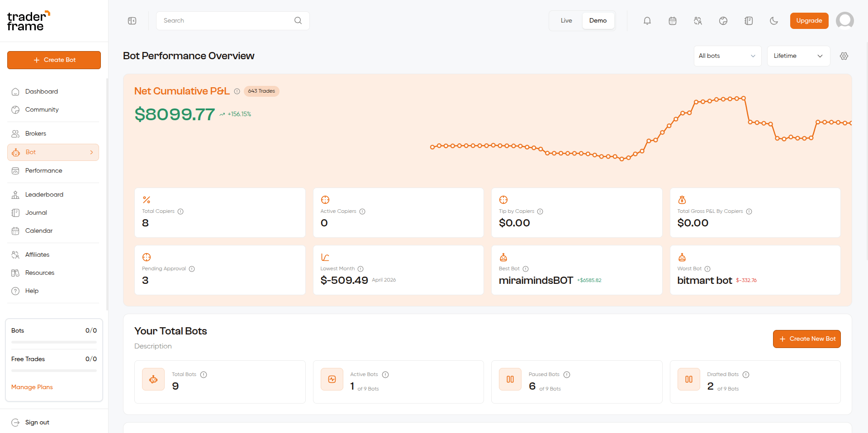
Task: Click the Total Bots robot icon
Action: click(153, 379)
